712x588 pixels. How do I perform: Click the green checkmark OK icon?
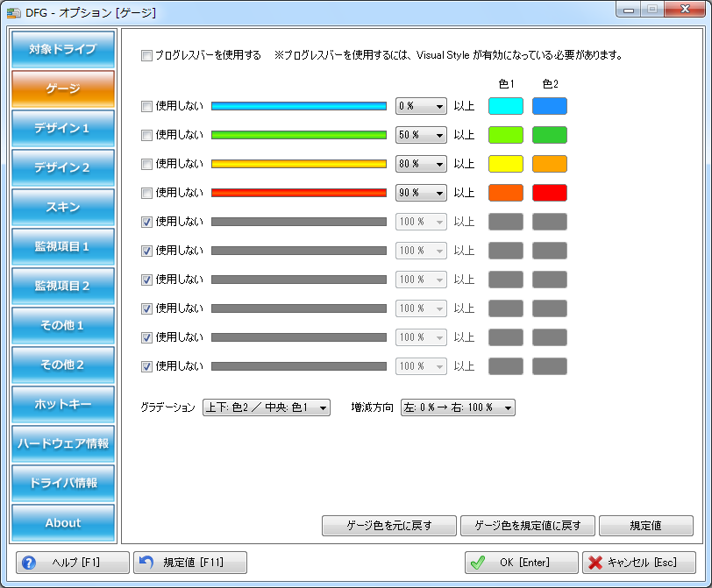pyautogui.click(x=478, y=563)
